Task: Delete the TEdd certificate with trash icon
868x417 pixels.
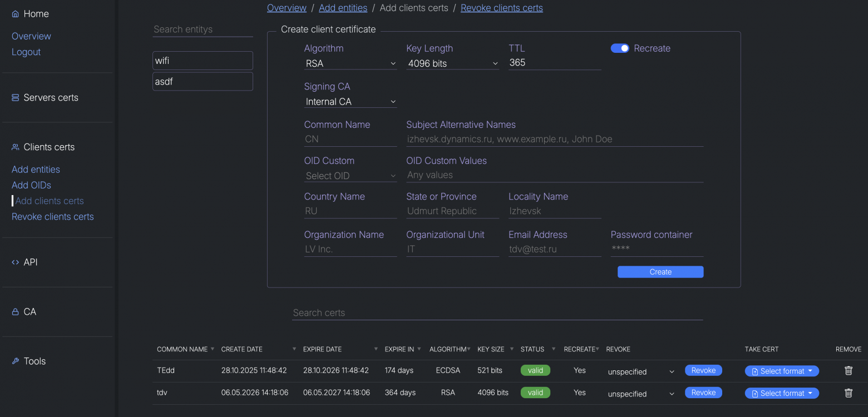Action: (x=849, y=370)
